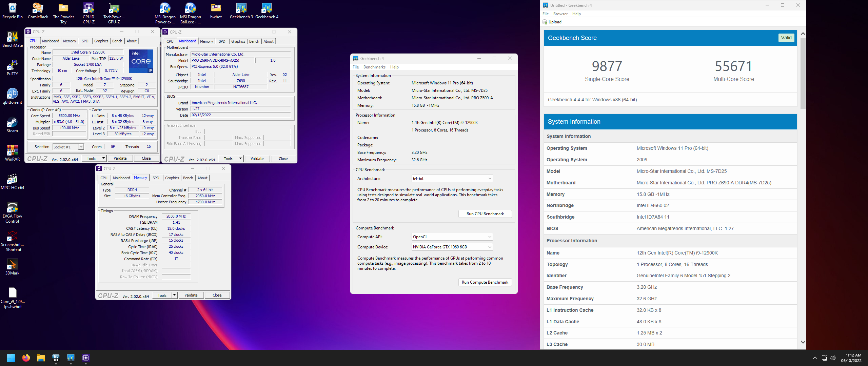This screenshot has width=868, height=366.
Task: Click Close button in CPU-Z Memory window
Action: click(217, 295)
